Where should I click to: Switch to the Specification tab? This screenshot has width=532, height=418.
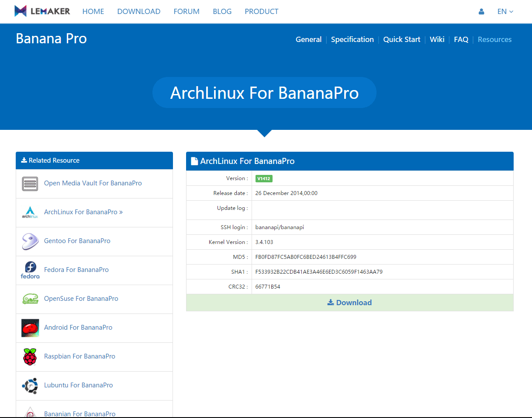[x=352, y=39]
